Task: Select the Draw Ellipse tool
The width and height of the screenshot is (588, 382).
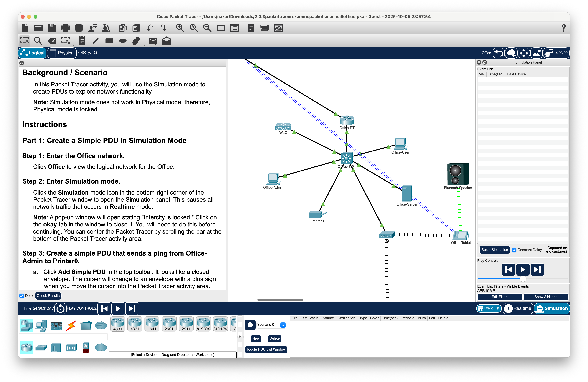Action: point(123,41)
